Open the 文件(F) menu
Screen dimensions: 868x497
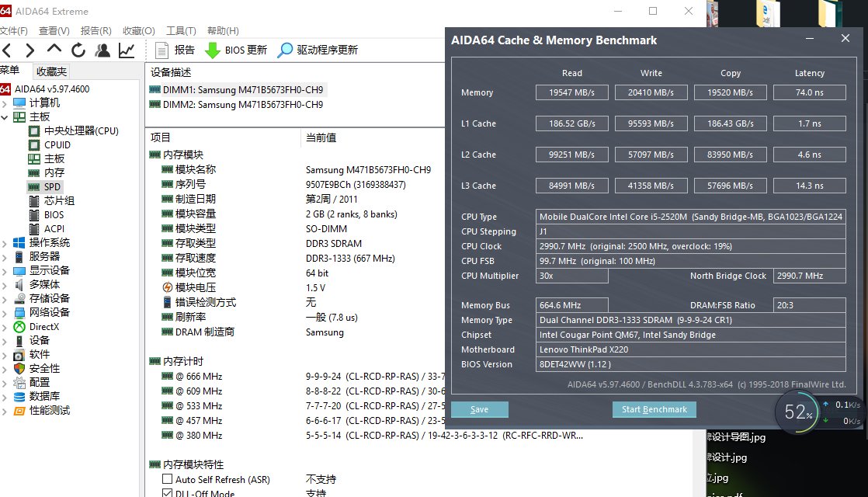pos(13,31)
